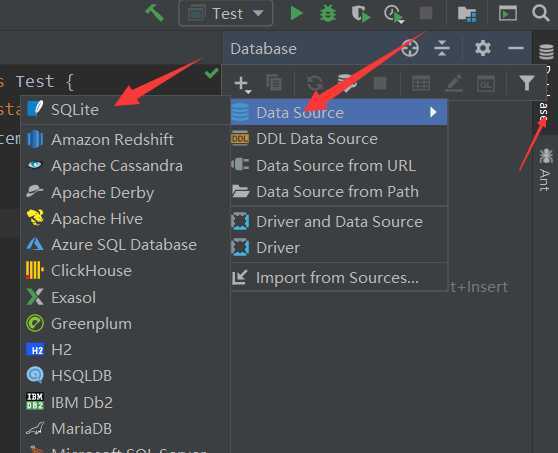Choose IBM Db2 from list

click(125, 402)
